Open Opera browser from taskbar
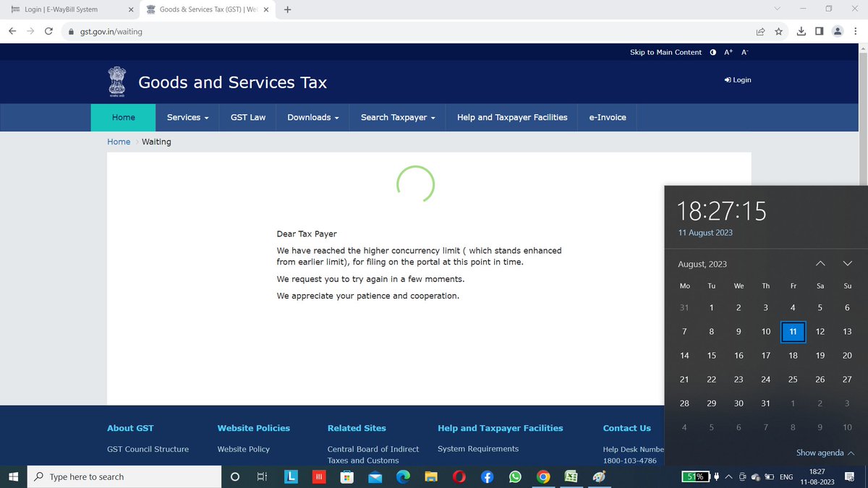Screen dimensions: 868x488 [459, 476]
